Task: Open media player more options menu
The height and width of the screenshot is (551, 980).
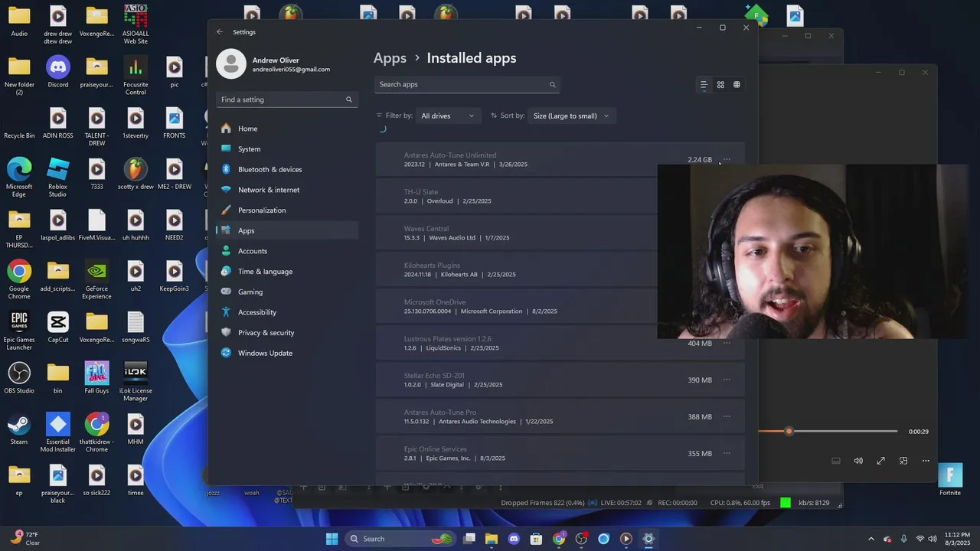Action: [926, 461]
